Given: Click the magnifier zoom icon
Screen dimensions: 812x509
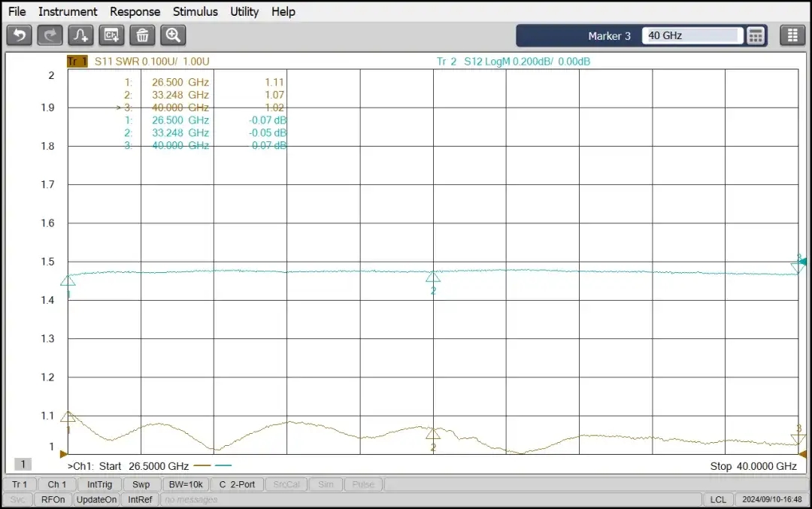Looking at the screenshot, I should point(173,35).
